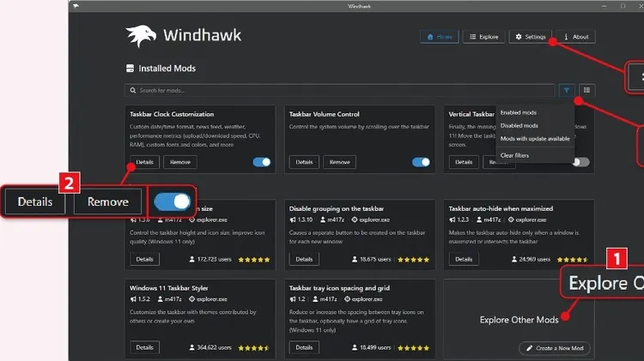Click the Installed Mods heading icon
The width and height of the screenshot is (644, 361).
[131, 69]
